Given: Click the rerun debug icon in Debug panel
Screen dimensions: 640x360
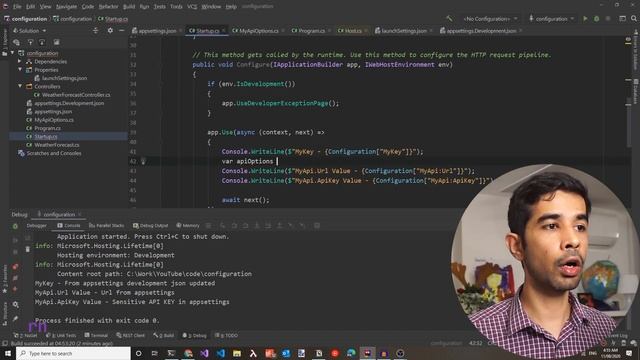Looking at the screenshot, I should (x=15, y=226).
